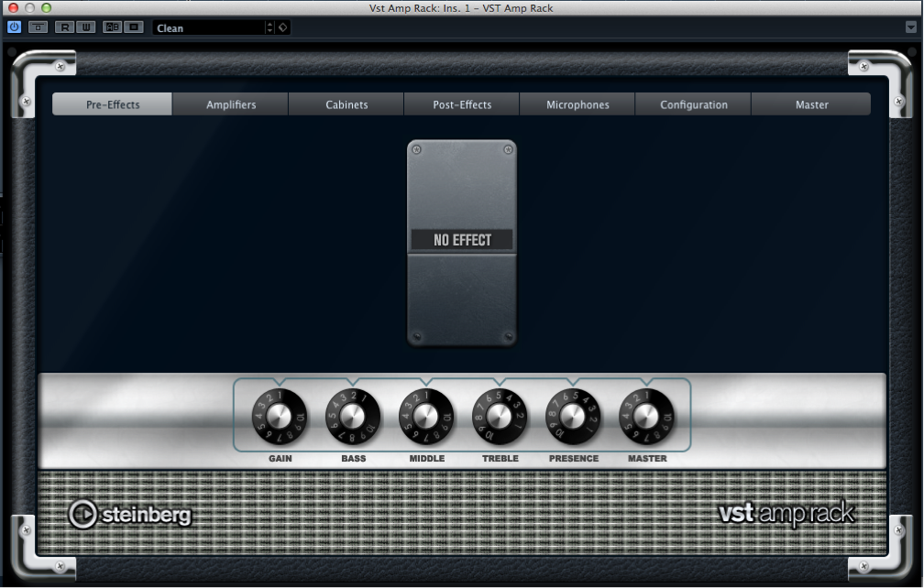Open the dropdown arrow at top right
This screenshot has height=588, width=924.
point(910,27)
